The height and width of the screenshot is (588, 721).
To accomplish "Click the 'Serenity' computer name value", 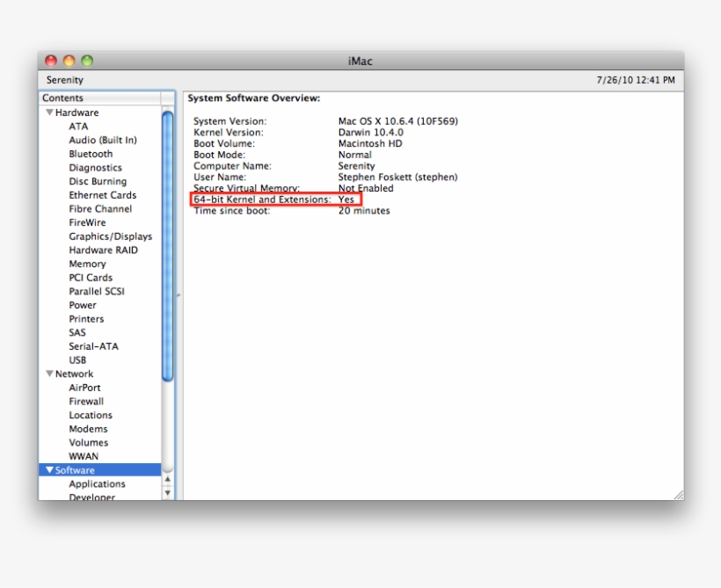I will tap(356, 166).
